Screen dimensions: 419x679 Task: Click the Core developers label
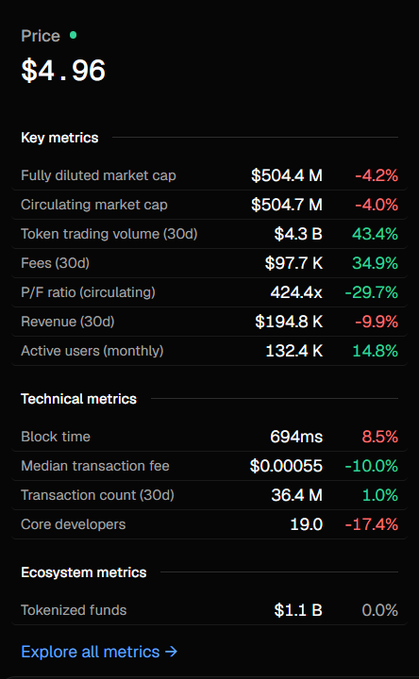(x=73, y=524)
